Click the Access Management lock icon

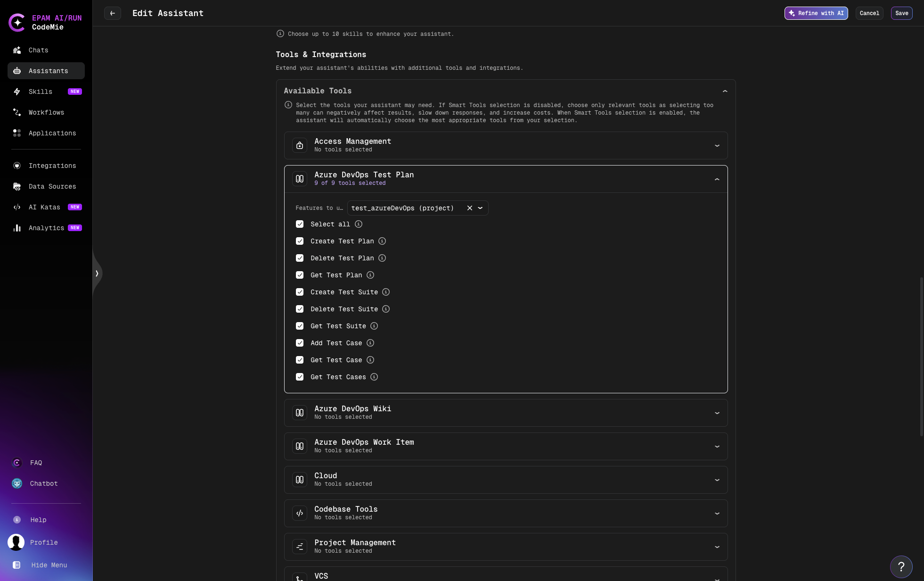300,145
